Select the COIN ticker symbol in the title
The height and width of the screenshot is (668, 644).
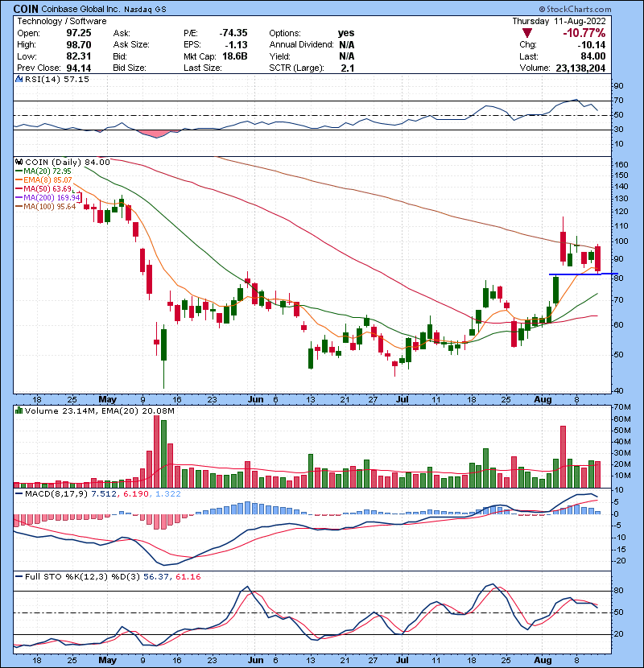point(26,9)
